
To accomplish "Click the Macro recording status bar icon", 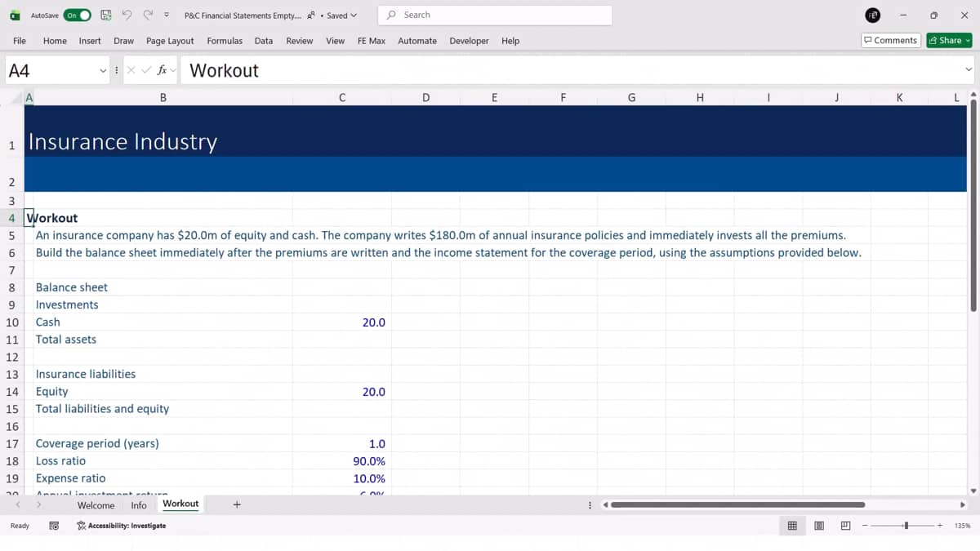I will [54, 526].
